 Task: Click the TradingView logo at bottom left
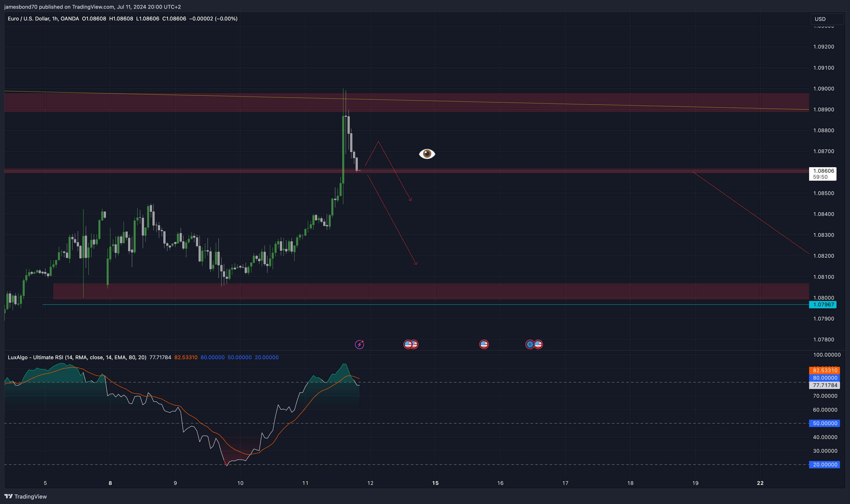click(26, 496)
